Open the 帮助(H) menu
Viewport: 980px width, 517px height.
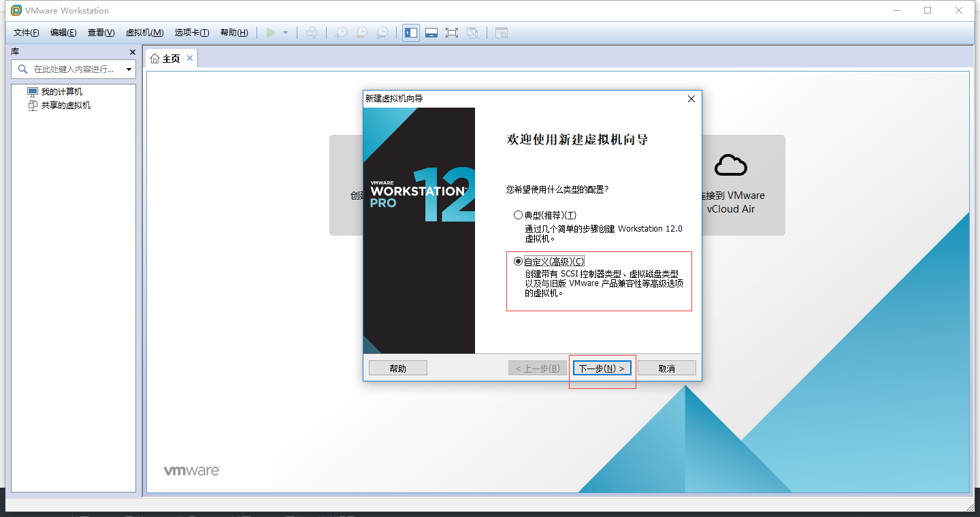(234, 33)
